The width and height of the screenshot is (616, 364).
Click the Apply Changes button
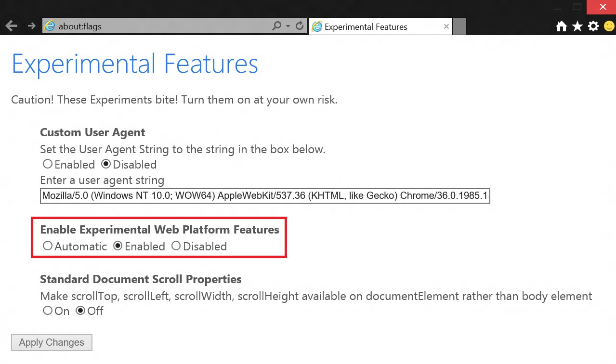click(x=52, y=342)
